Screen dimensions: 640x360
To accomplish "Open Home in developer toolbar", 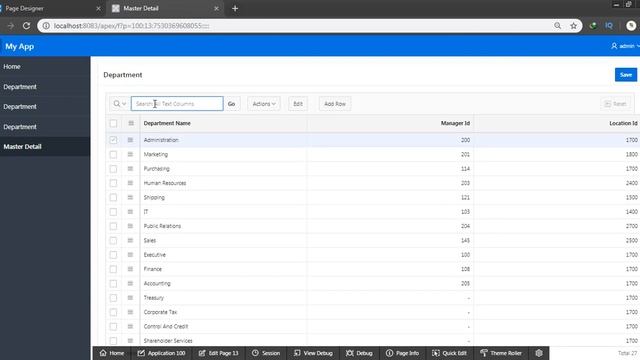I will pyautogui.click(x=112, y=353).
